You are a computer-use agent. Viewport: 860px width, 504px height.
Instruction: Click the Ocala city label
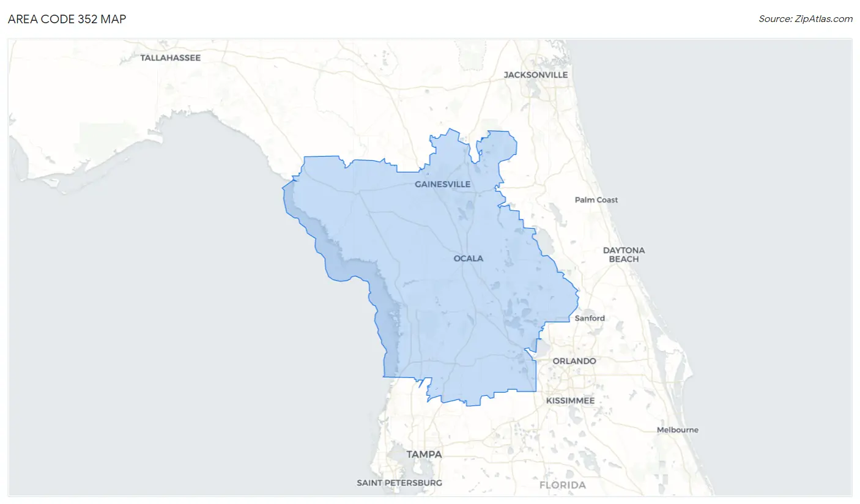468,259
